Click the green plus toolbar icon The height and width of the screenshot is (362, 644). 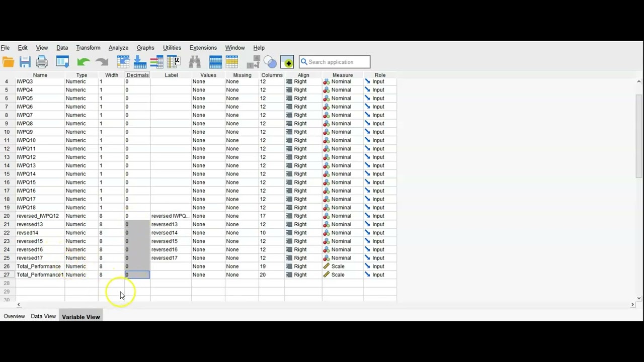point(287,62)
